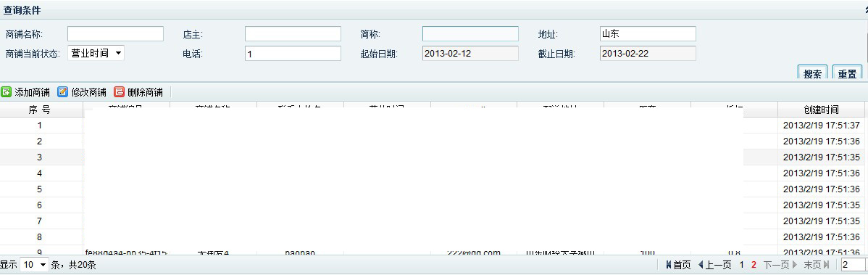868x275 pixels.
Task: Click the 截止日期 field 2013-02-22
Action: tap(648, 53)
